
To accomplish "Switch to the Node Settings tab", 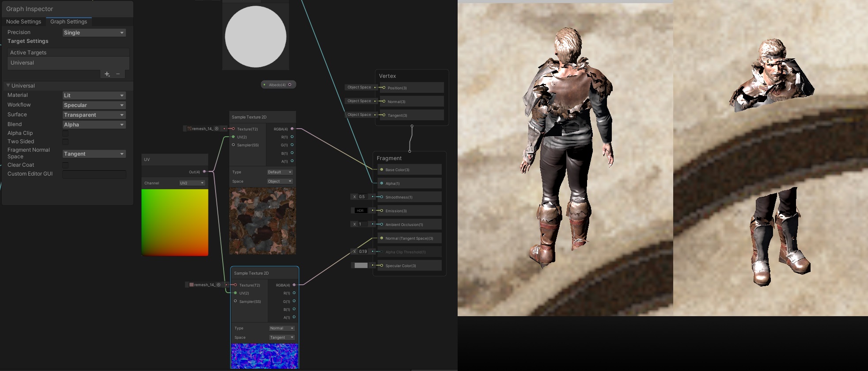I will pos(23,22).
